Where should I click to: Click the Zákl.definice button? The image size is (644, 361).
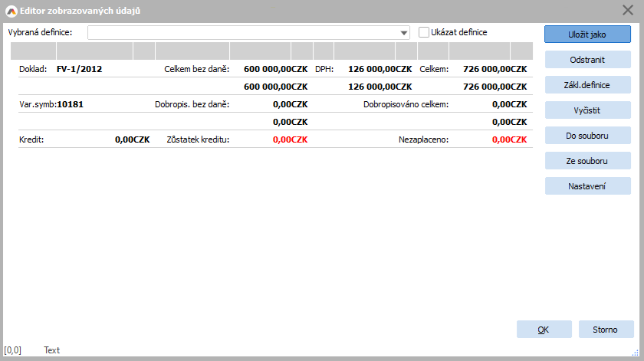click(587, 85)
